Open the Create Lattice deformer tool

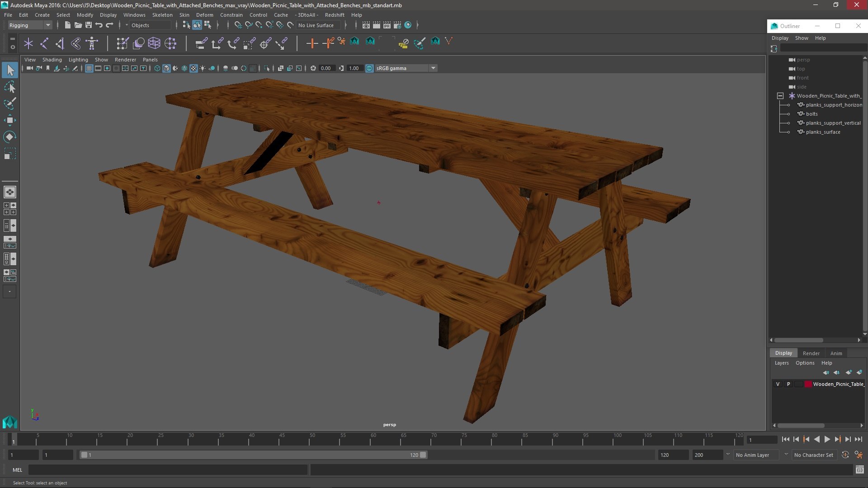[x=154, y=43]
